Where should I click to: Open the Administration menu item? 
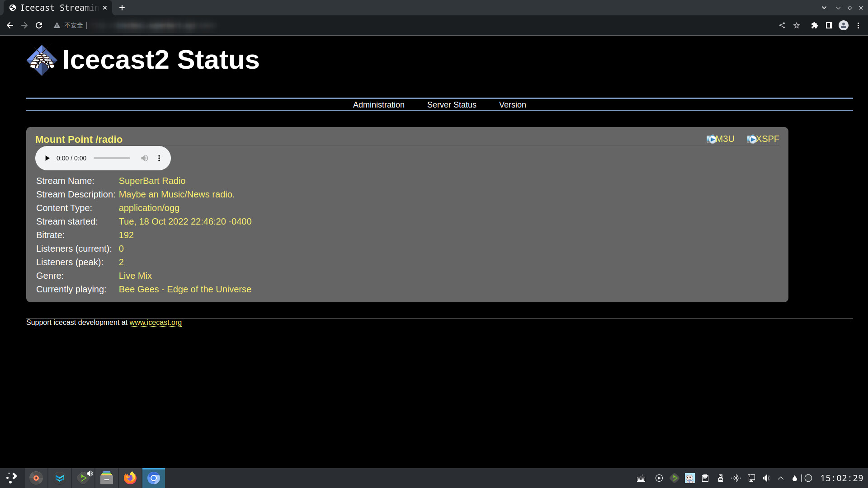pyautogui.click(x=378, y=105)
